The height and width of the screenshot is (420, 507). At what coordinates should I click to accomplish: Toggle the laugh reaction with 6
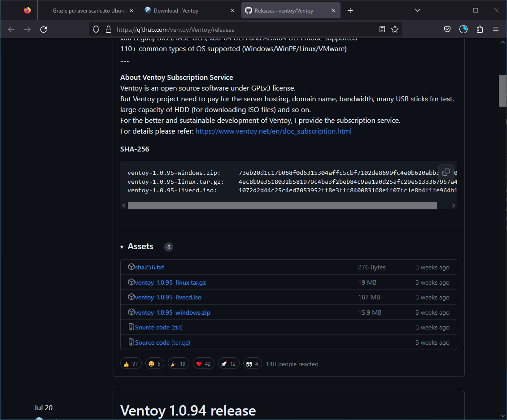pyautogui.click(x=154, y=364)
